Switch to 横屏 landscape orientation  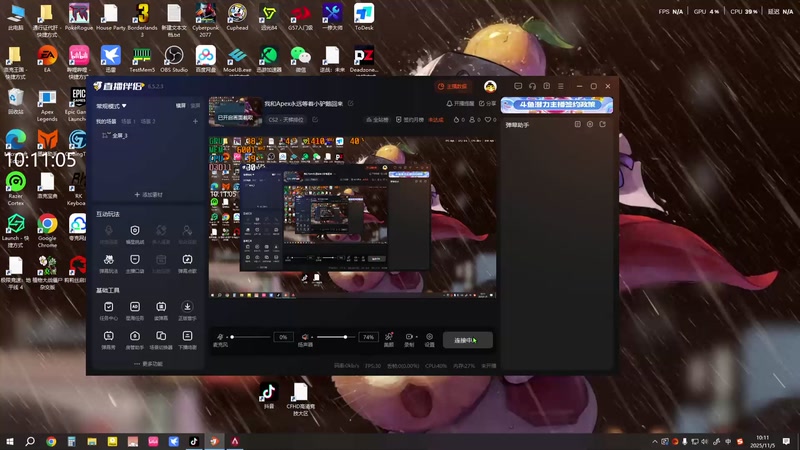(181, 106)
